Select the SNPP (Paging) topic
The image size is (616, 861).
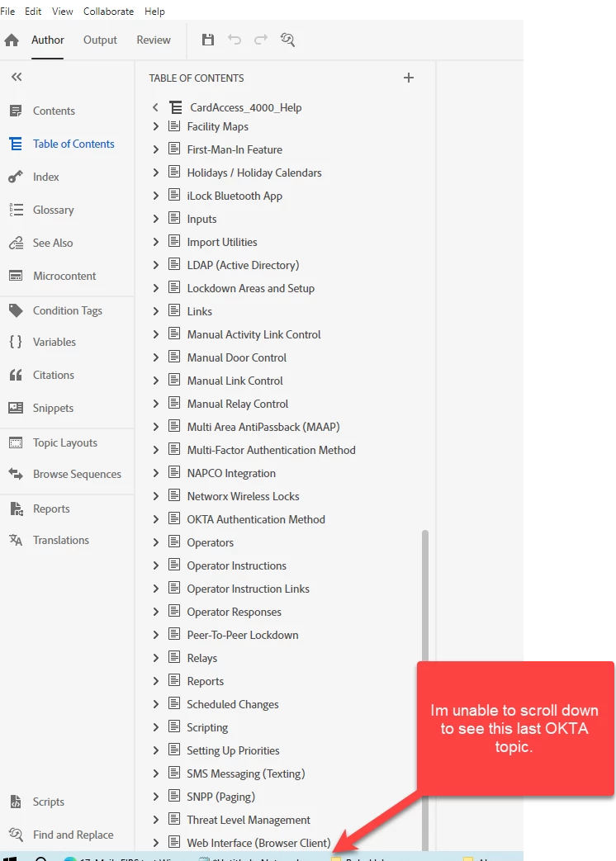(x=220, y=797)
